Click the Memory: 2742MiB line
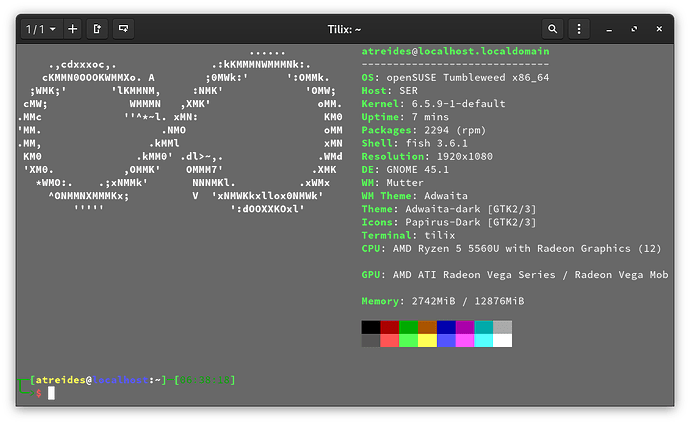The height and width of the screenshot is (424, 690). [x=443, y=301]
